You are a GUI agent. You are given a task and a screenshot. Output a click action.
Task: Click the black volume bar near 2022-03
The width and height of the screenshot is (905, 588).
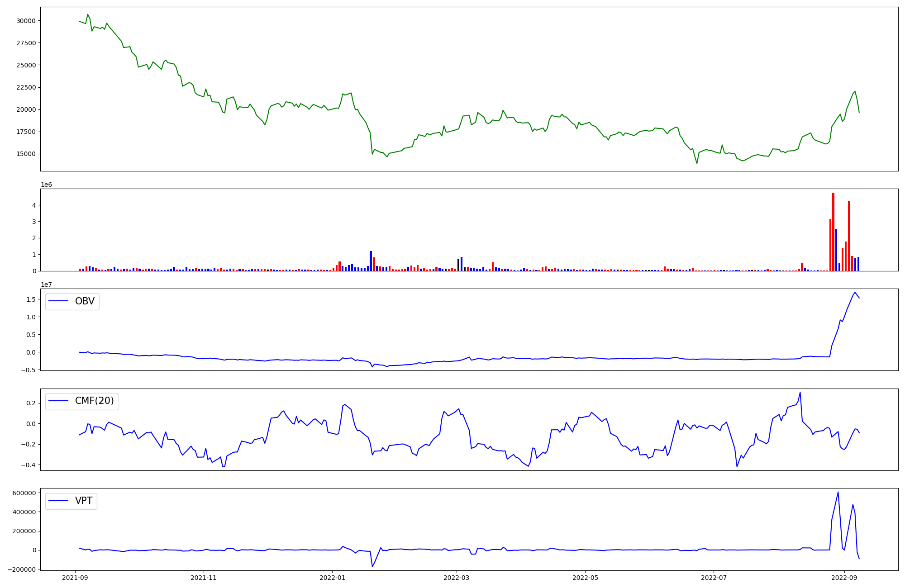(458, 265)
